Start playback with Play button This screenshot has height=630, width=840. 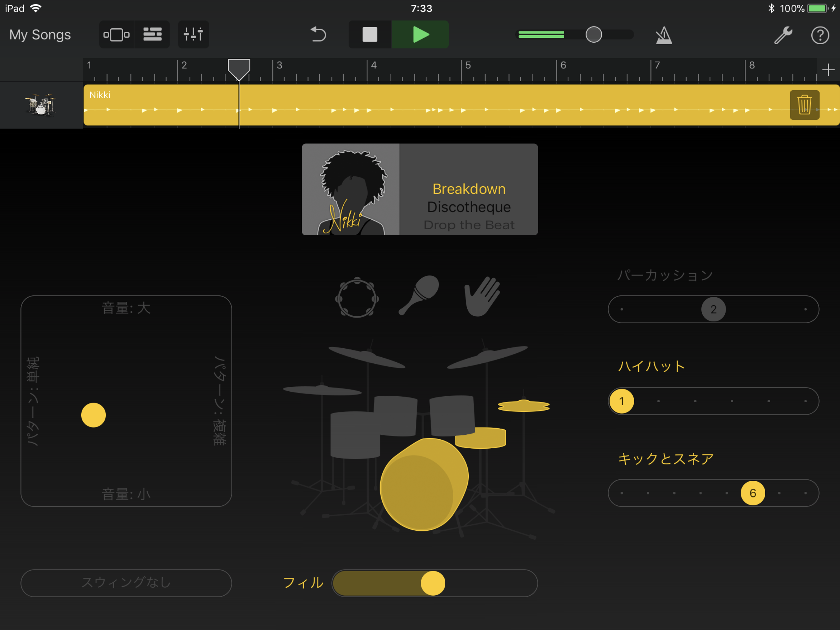[x=420, y=34]
